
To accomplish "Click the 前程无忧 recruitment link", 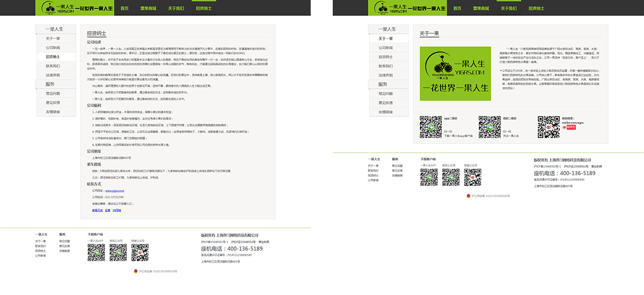I will click(x=97, y=210).
